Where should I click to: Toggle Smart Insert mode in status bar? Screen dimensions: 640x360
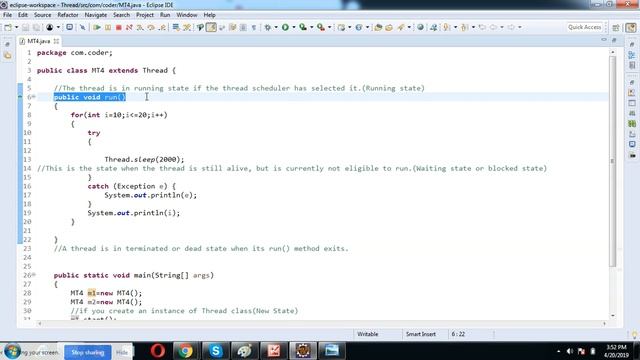[x=421, y=334]
